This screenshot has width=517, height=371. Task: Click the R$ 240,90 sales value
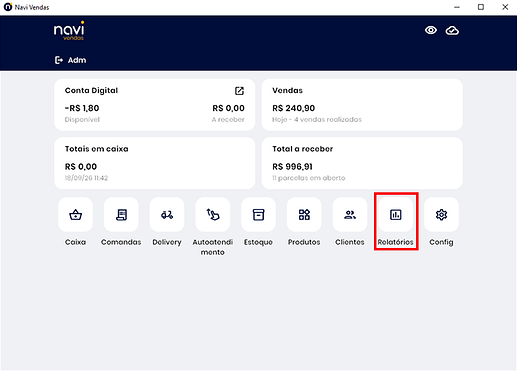(x=294, y=108)
